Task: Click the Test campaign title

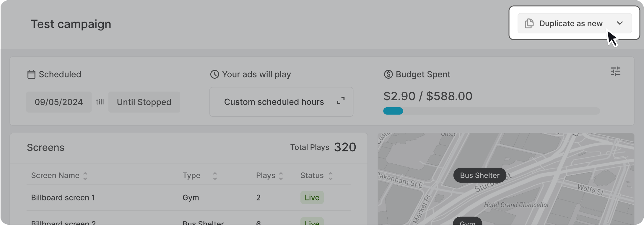Action: tap(71, 24)
